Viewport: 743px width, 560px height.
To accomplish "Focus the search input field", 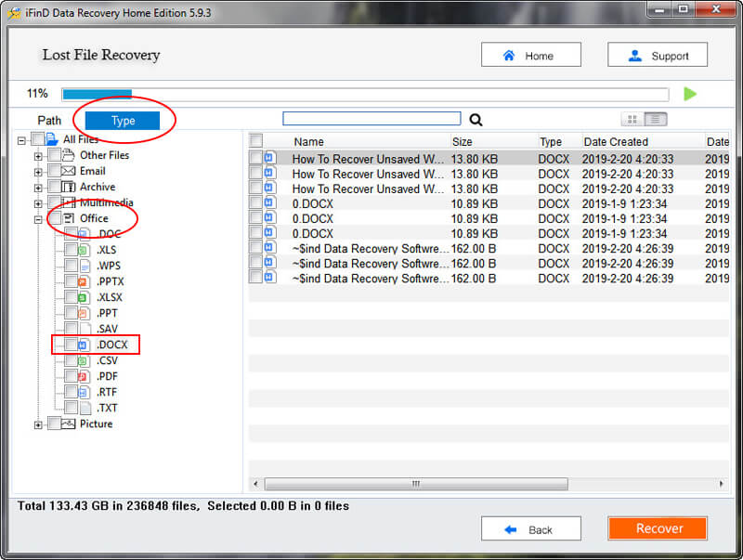I will click(371, 119).
